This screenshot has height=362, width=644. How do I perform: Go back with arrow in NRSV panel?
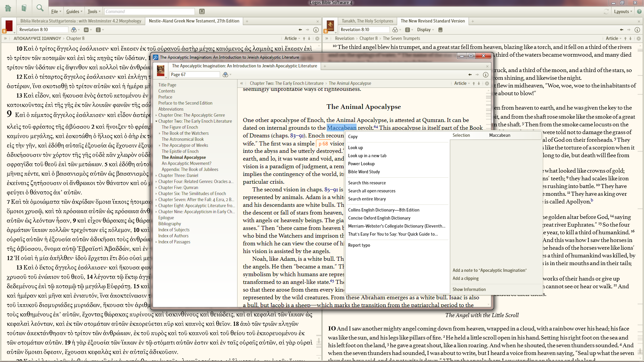622,30
